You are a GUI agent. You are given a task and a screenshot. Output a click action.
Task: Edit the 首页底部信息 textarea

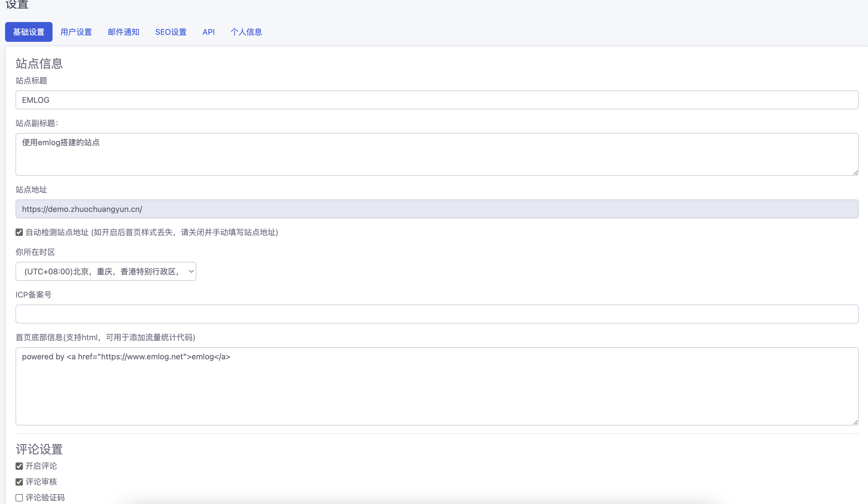[x=437, y=386]
